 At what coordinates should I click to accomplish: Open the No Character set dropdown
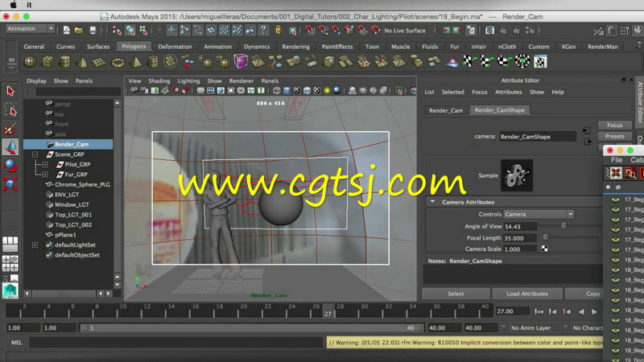588,328
